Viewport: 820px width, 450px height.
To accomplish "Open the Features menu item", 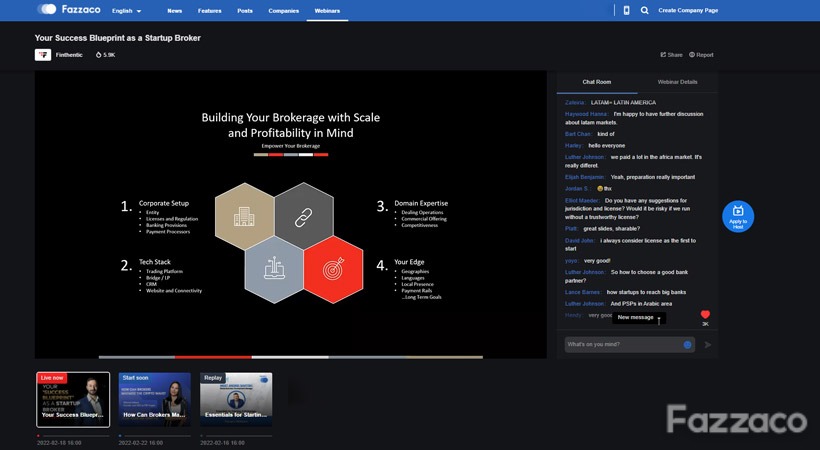I will (210, 11).
